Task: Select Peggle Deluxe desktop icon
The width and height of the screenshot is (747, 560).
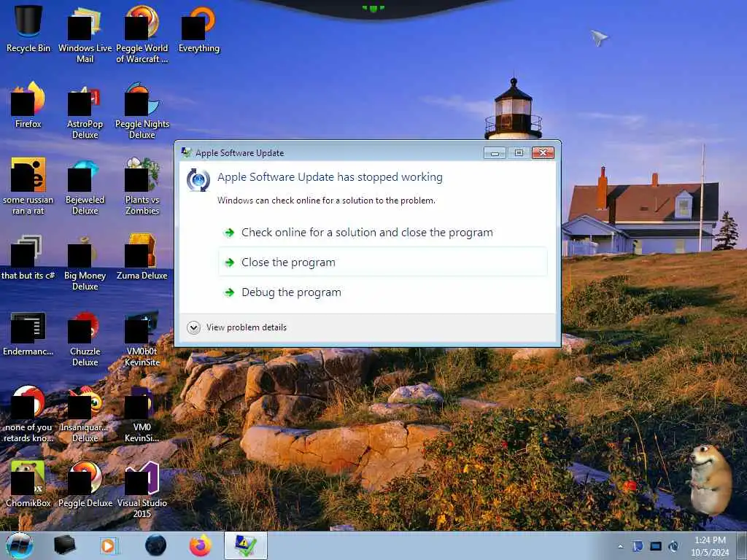Action: (85, 484)
